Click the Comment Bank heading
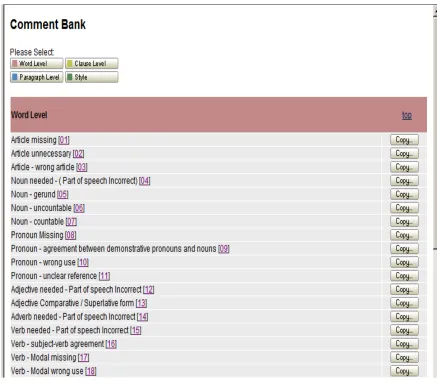Image resolution: width=437 pixels, height=385 pixels. [x=48, y=24]
